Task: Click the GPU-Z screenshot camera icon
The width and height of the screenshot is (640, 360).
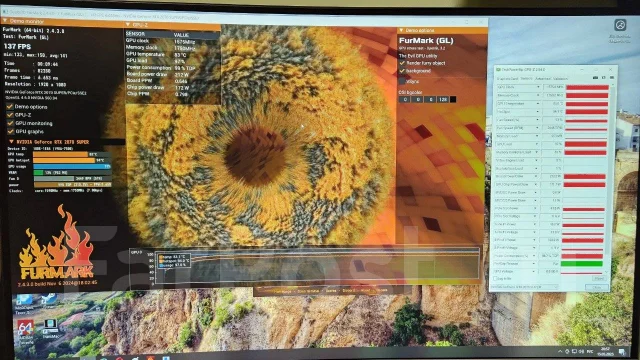Action: [596, 78]
